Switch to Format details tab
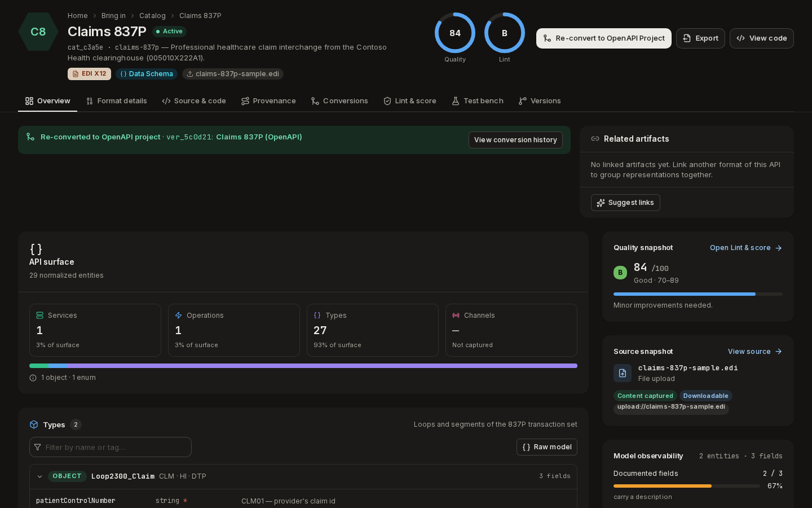This screenshot has height=508, width=812. (x=117, y=101)
